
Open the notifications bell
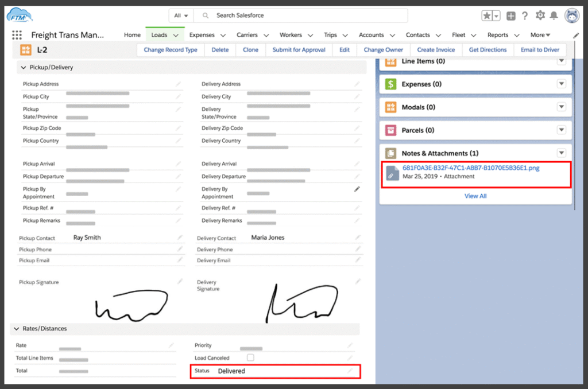[554, 15]
